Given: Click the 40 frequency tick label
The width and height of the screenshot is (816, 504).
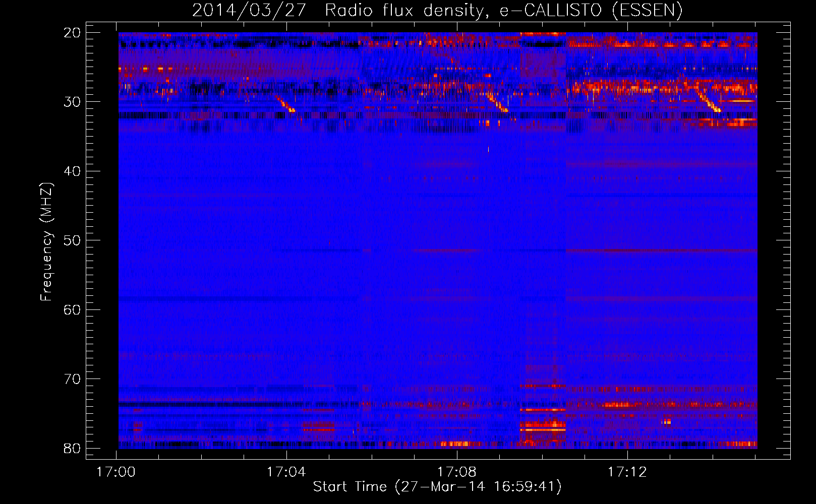Looking at the screenshot, I should pyautogui.click(x=72, y=171).
